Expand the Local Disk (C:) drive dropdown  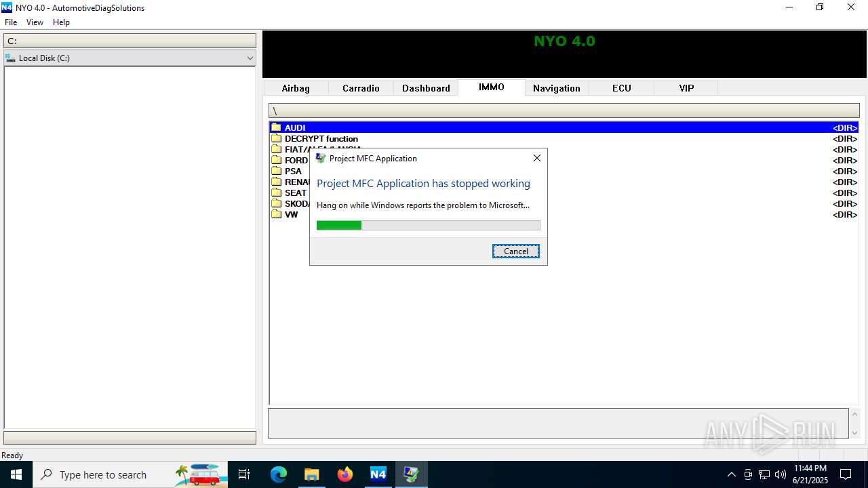coord(250,58)
